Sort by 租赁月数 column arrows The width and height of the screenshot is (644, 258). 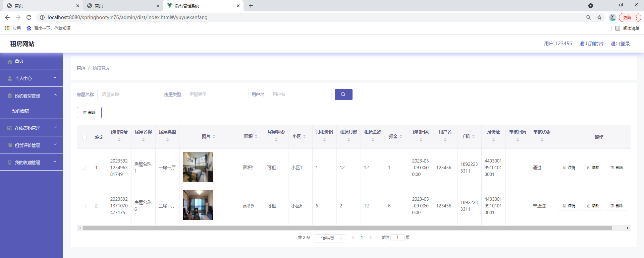(x=348, y=140)
